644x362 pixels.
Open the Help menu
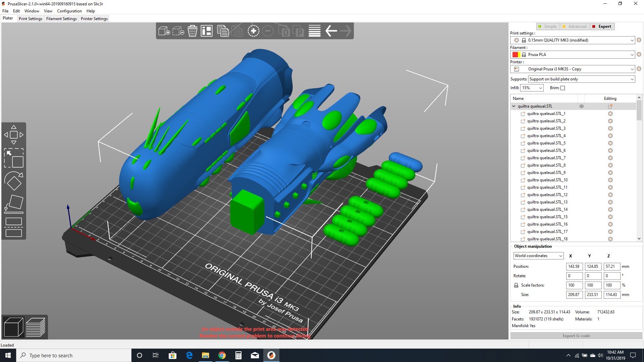pos(91,11)
